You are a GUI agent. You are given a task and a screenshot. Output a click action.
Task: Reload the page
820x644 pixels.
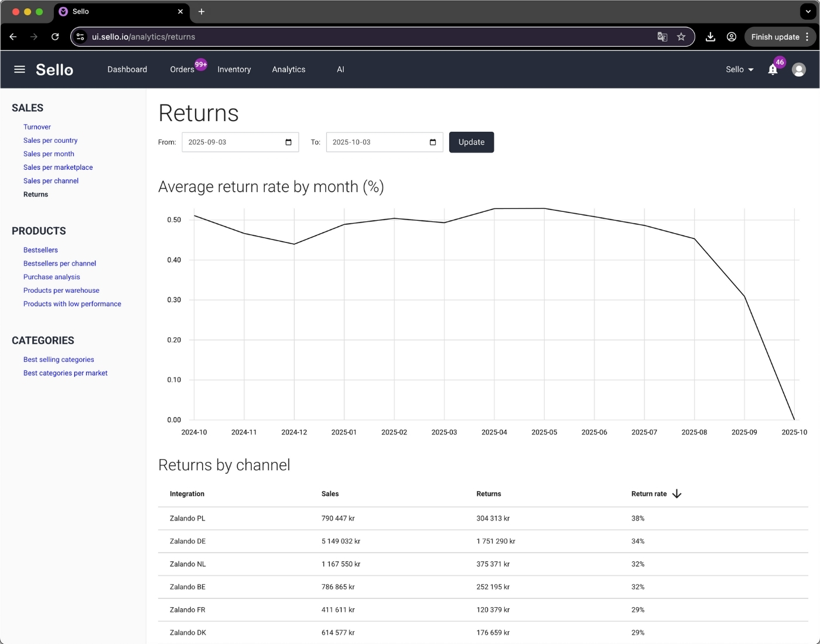click(x=55, y=36)
